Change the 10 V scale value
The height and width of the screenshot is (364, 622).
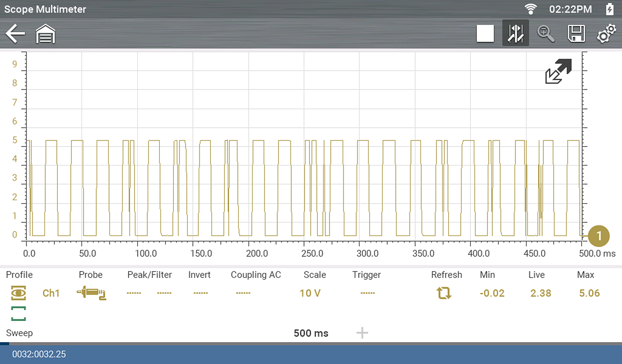(x=310, y=293)
